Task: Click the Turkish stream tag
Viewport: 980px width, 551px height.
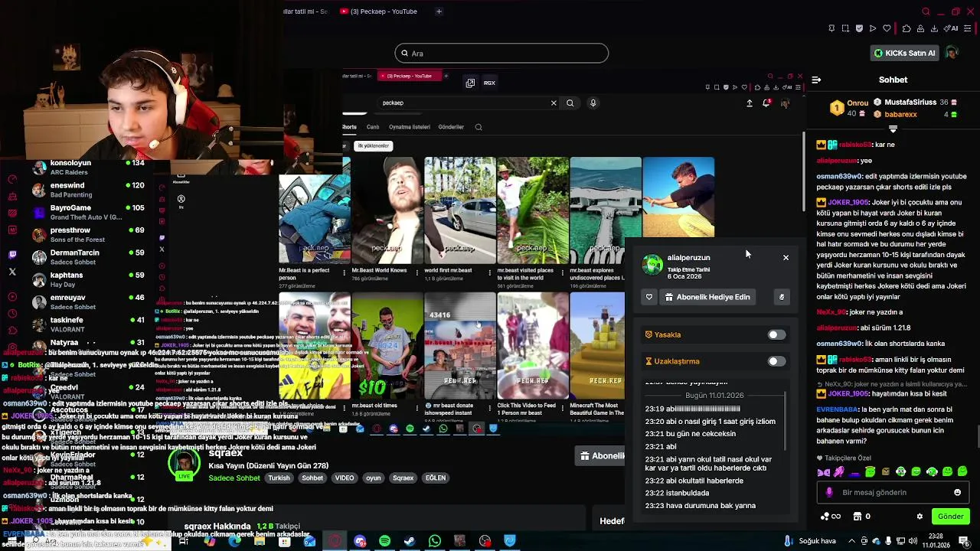Action: (279, 478)
